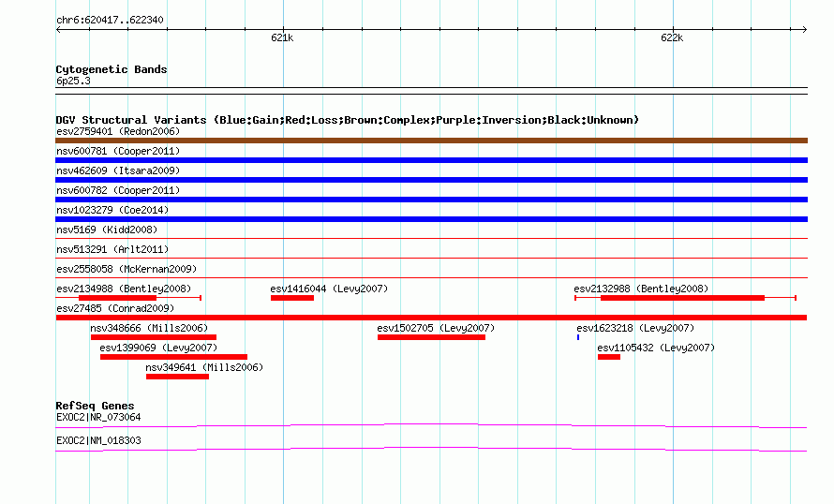This screenshot has width=834, height=504.
Task: Click the nsv1023279 (Coe2014) text label
Action: pyautogui.click(x=112, y=210)
